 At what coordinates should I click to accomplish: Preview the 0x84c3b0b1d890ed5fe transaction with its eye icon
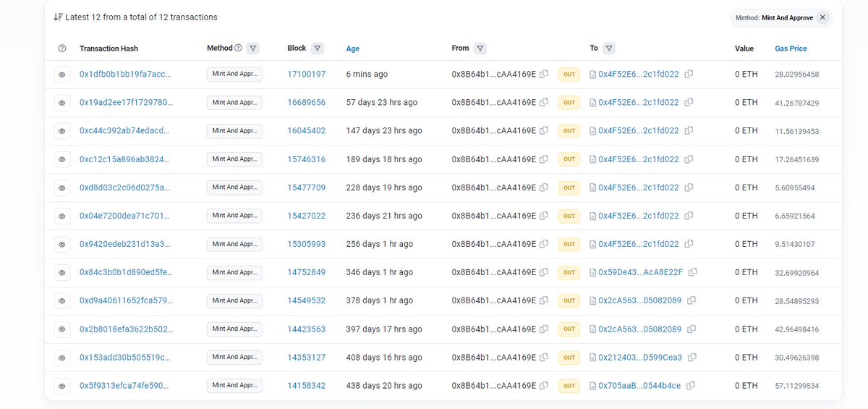pos(62,272)
